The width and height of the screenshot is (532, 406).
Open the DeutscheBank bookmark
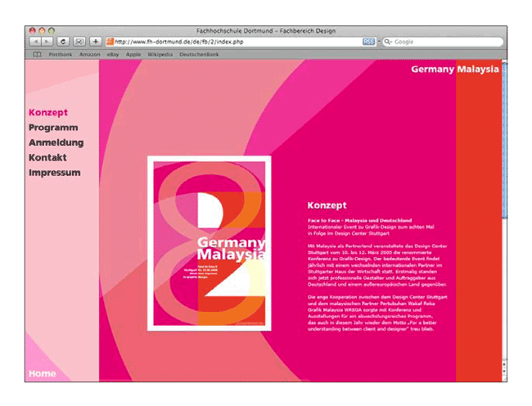click(199, 54)
